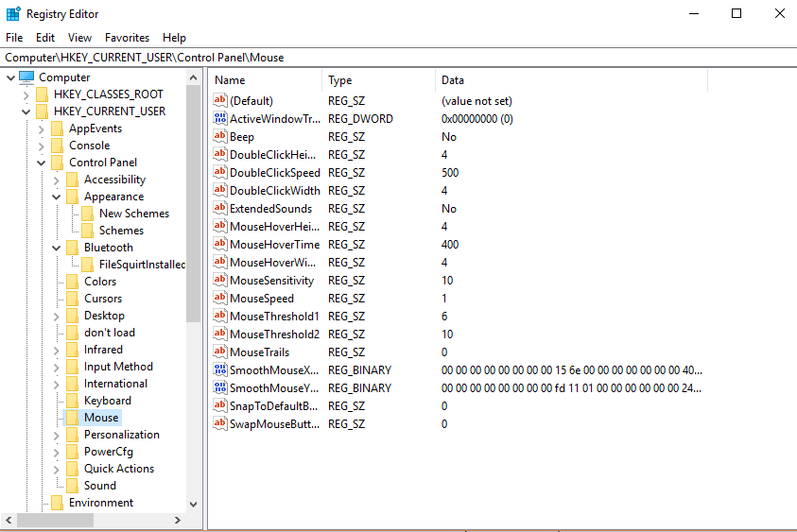Click the tree scroll up arrow
This screenshot has height=532, width=797.
[193, 77]
